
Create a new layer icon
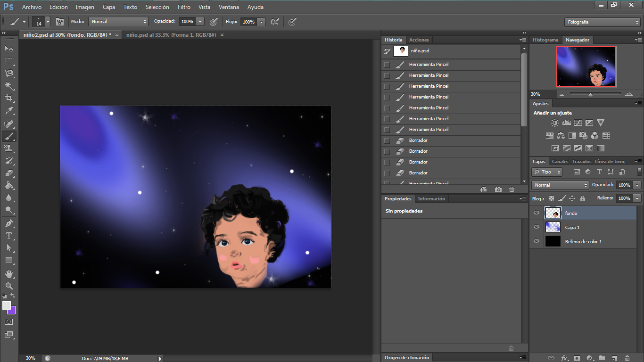(615, 358)
